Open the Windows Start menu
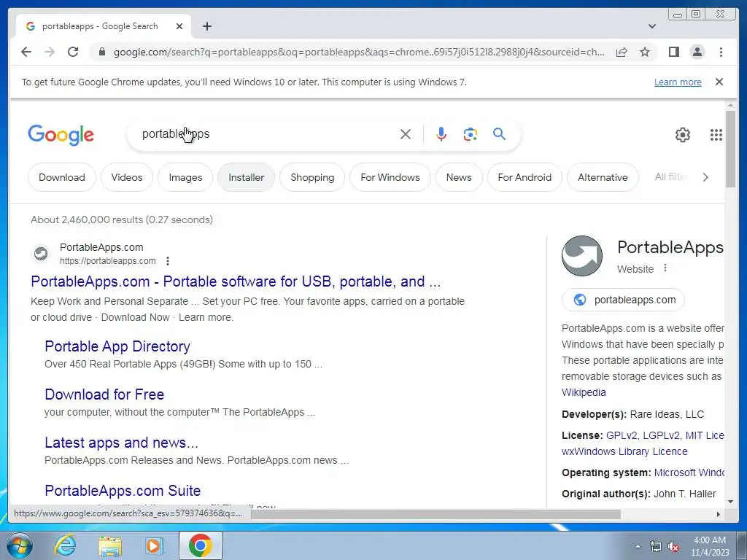Screen dimensions: 747x560 tap(20, 545)
